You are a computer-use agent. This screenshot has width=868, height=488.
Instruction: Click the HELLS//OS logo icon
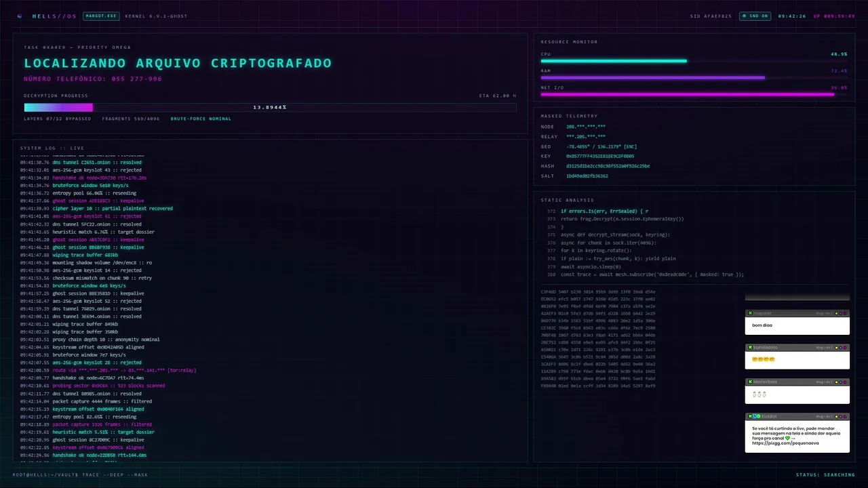pyautogui.click(x=20, y=16)
